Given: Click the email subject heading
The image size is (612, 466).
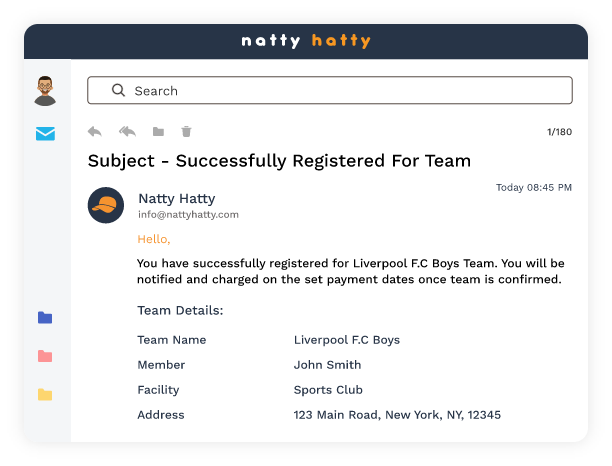Looking at the screenshot, I should pos(279,160).
